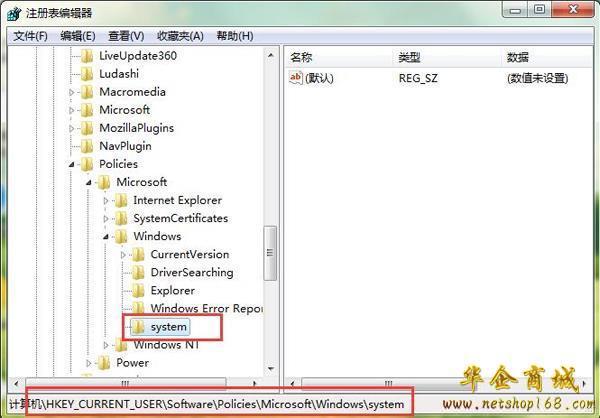
Task: Click the Power folder icon
Action: click(104, 363)
